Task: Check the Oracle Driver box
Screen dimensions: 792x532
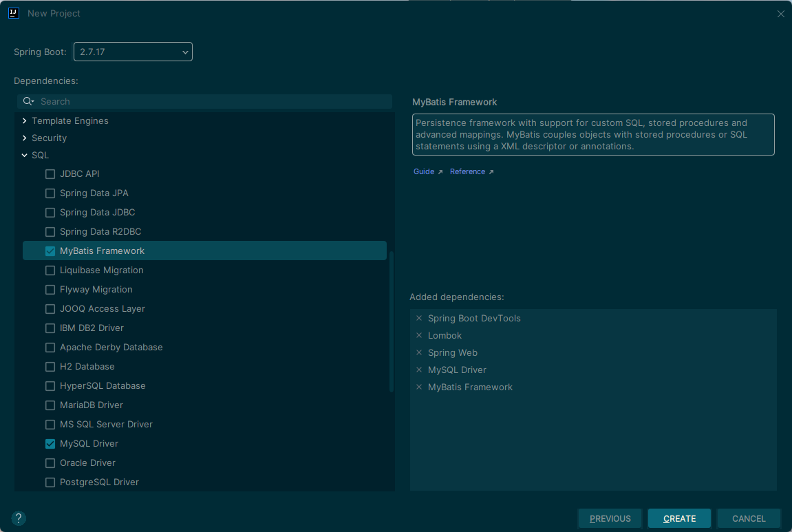Action: click(50, 462)
